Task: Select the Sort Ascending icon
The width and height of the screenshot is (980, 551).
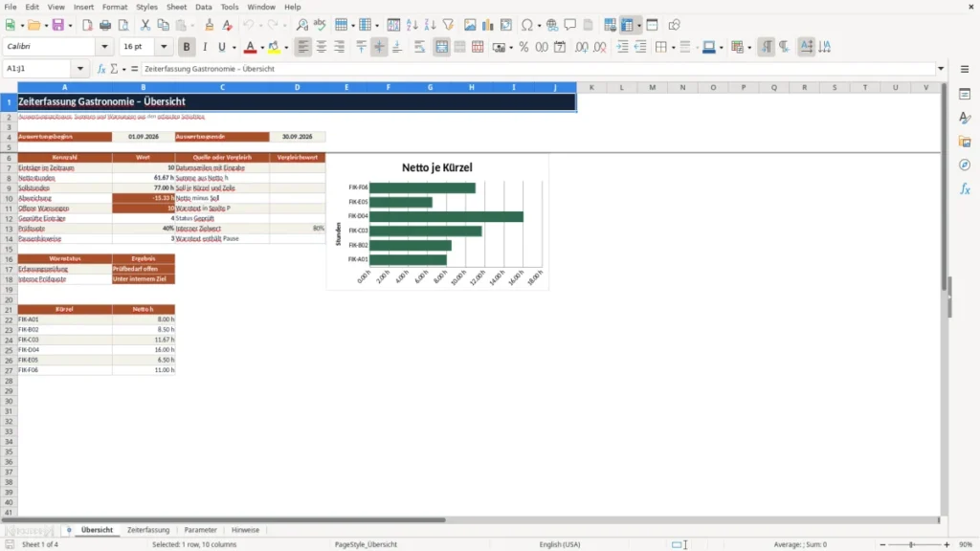Action: pyautogui.click(x=412, y=25)
